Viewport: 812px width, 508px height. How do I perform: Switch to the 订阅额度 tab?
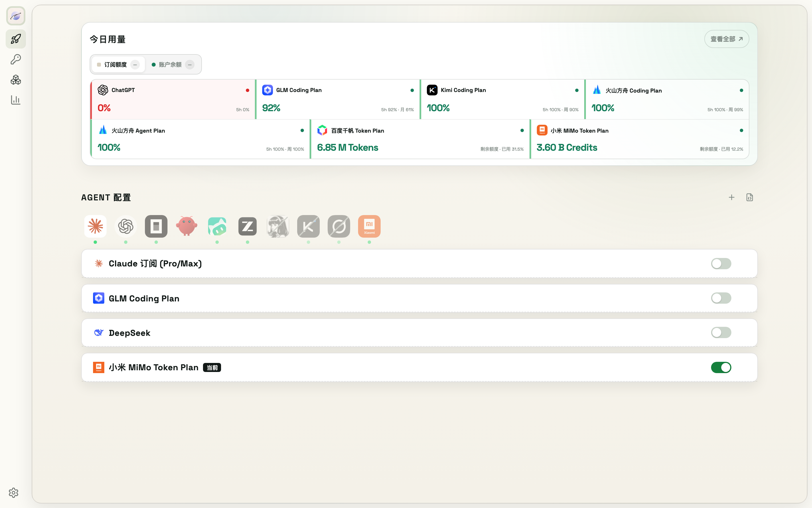[118, 65]
